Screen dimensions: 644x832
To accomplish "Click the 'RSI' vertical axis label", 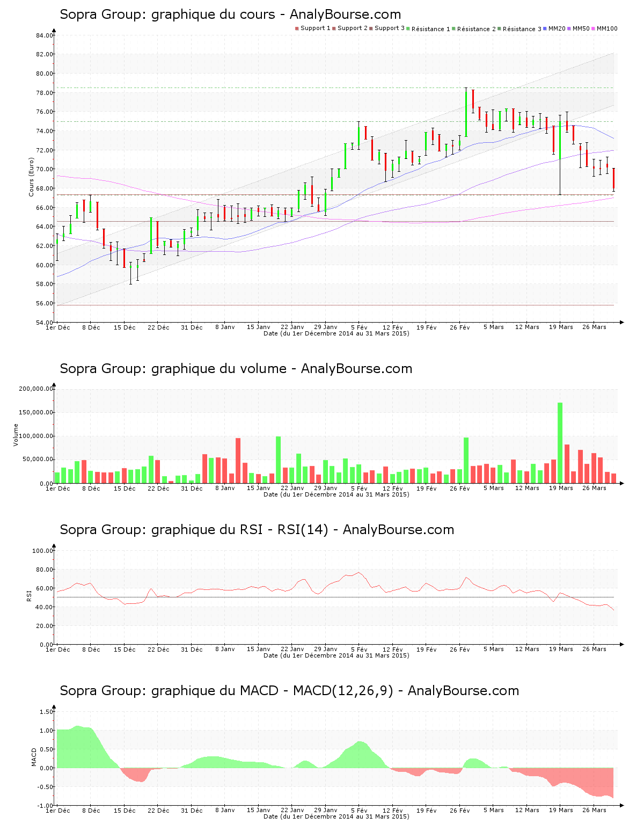I will coord(29,595).
